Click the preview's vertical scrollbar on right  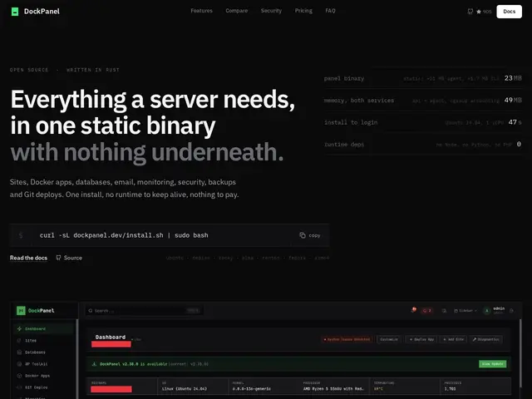(520, 352)
